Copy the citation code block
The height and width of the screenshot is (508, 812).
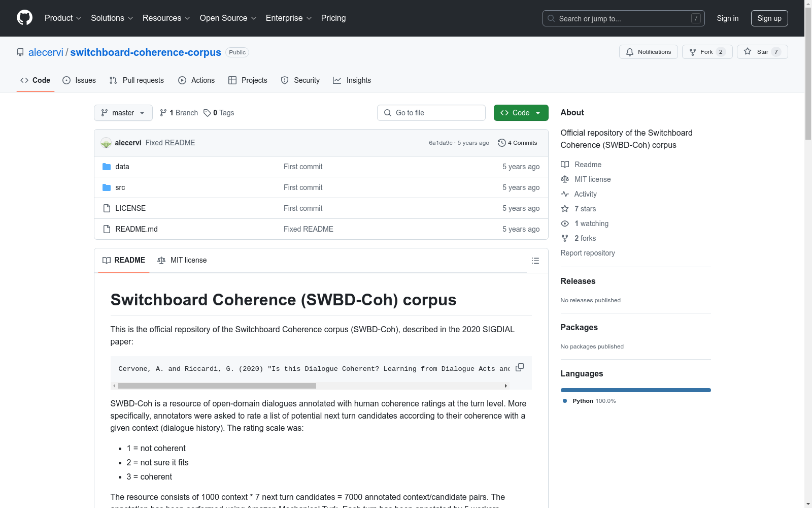tap(520, 367)
